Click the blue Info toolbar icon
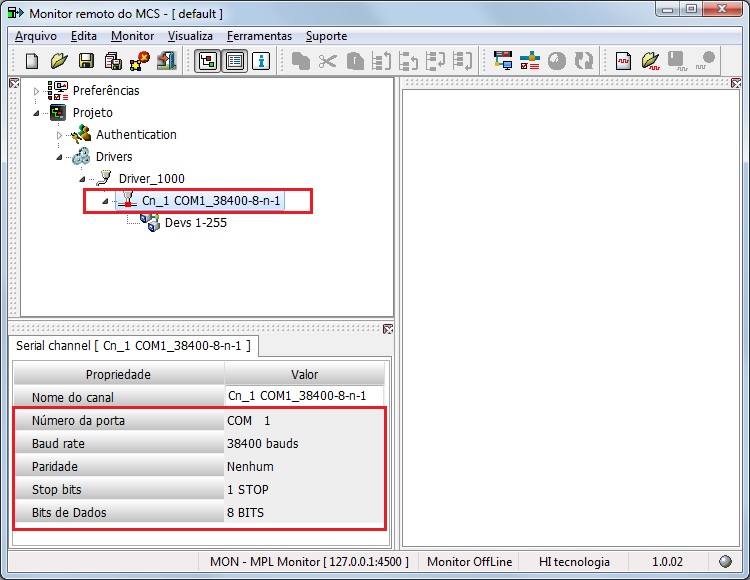This screenshot has height=580, width=750. pyautogui.click(x=261, y=61)
